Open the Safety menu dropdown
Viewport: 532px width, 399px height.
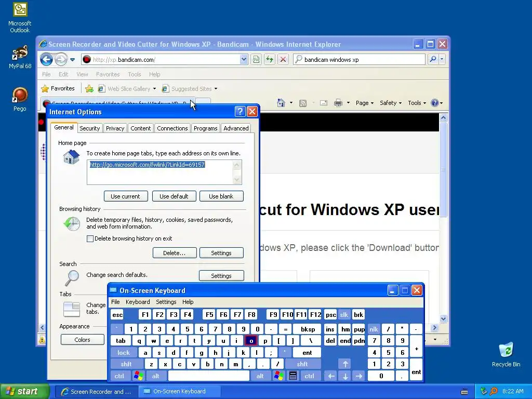[391, 103]
